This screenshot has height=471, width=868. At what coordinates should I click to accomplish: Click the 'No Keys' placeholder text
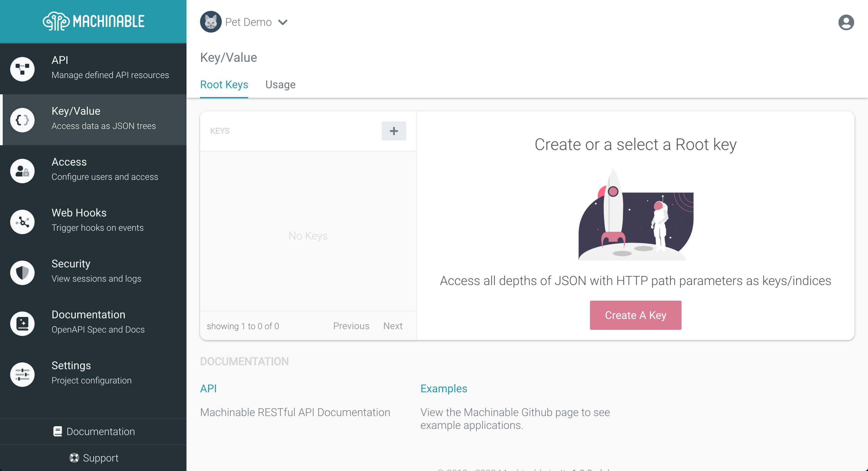tap(308, 236)
